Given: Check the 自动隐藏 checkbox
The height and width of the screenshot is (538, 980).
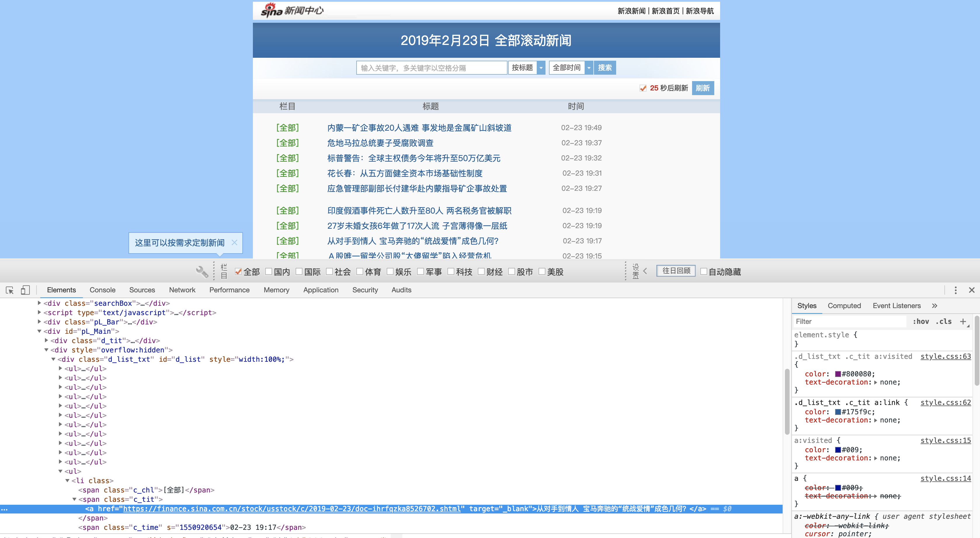Looking at the screenshot, I should pyautogui.click(x=703, y=271).
